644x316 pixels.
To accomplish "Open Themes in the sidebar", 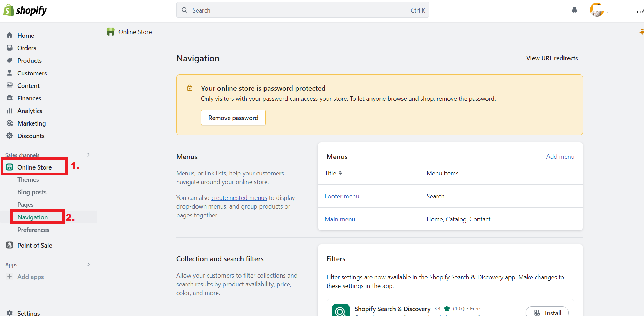I will coord(28,180).
